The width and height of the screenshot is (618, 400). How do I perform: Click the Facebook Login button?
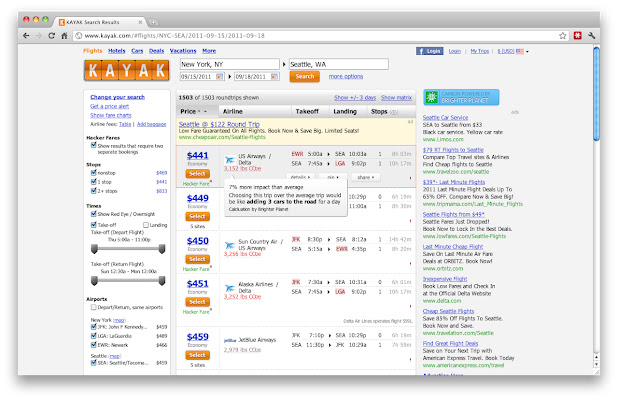(430, 51)
